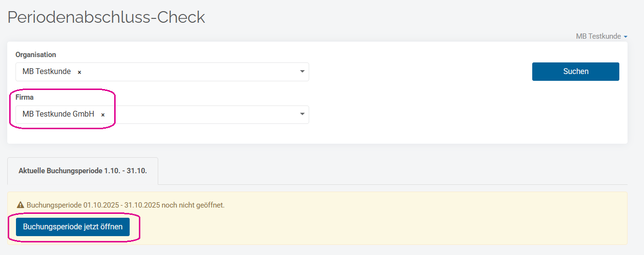
Task: Click the Organisation field label
Action: pos(36,55)
